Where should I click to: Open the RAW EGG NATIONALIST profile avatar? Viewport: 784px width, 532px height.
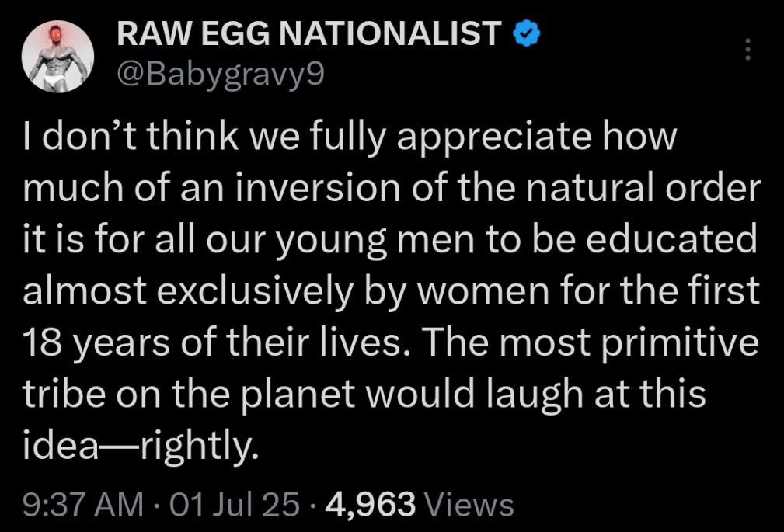click(57, 57)
